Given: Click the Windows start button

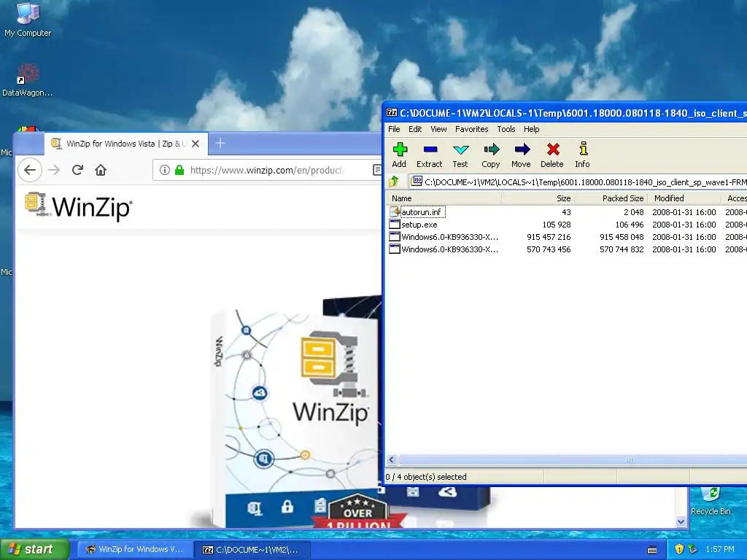Looking at the screenshot, I should (35, 549).
